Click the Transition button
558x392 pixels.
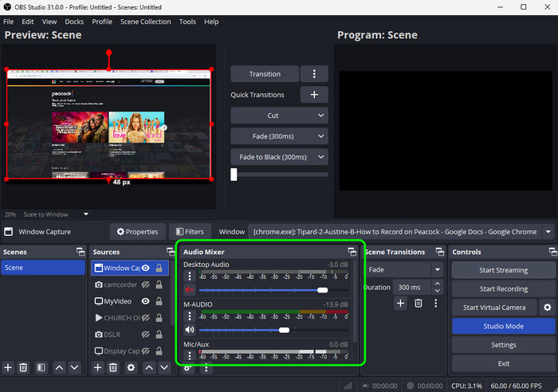265,74
